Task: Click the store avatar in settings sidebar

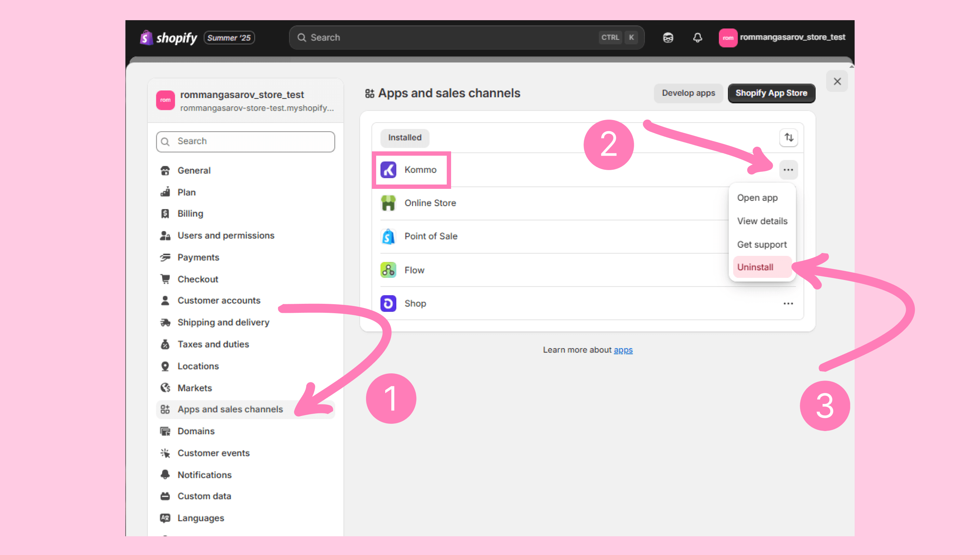Action: point(165,100)
